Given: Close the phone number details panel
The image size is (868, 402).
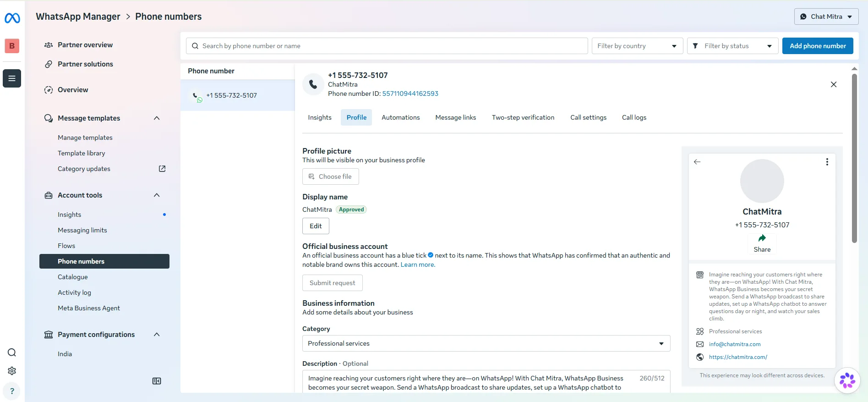Looking at the screenshot, I should 834,84.
